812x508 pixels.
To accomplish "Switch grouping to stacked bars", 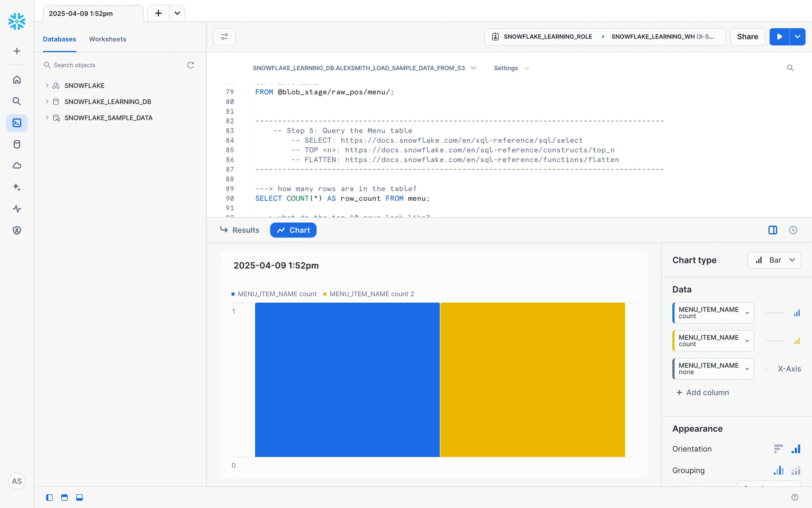I will pyautogui.click(x=796, y=470).
